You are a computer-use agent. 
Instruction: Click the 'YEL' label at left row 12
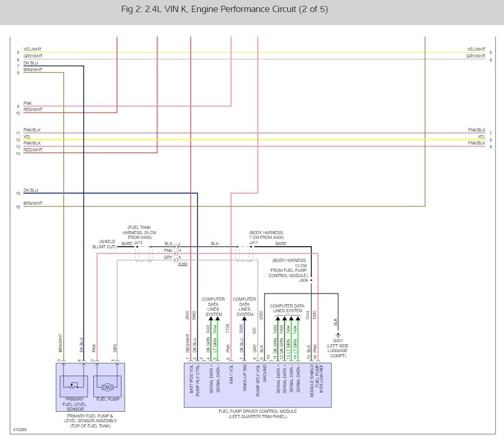27,137
